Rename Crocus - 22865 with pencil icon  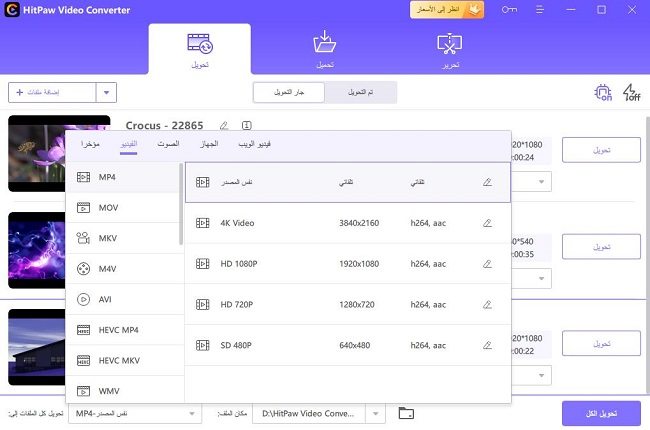click(x=224, y=125)
